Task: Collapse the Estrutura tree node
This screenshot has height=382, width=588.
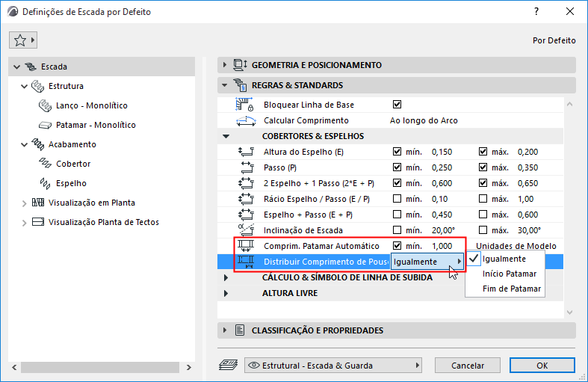Action: tap(25, 86)
